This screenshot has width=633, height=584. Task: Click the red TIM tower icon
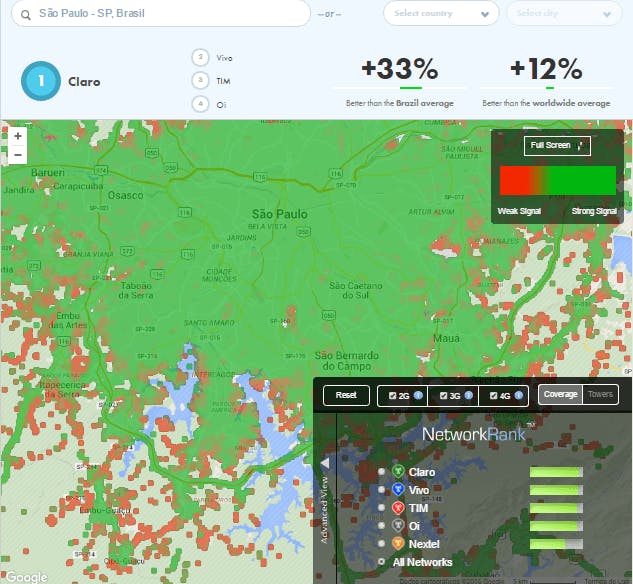click(398, 508)
